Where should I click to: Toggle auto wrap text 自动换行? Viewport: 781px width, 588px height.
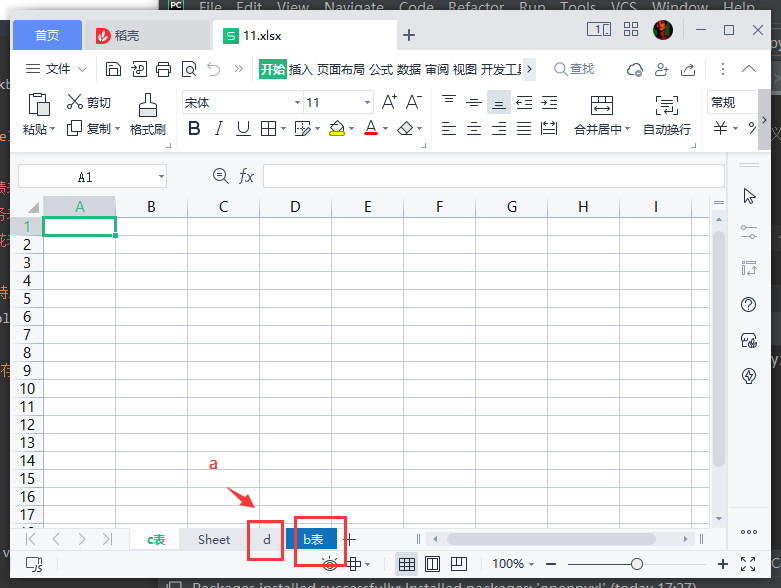click(666, 116)
